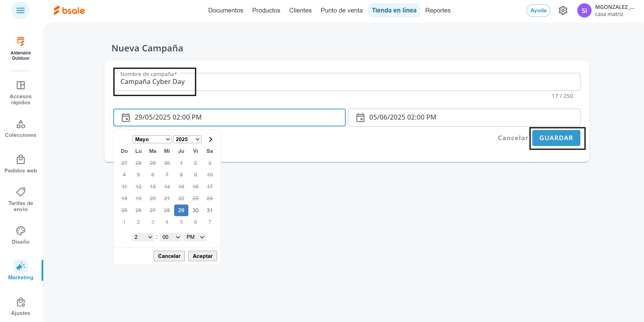Open Tarifas de envío section
Viewport: 644px width, 322px height.
(x=21, y=199)
